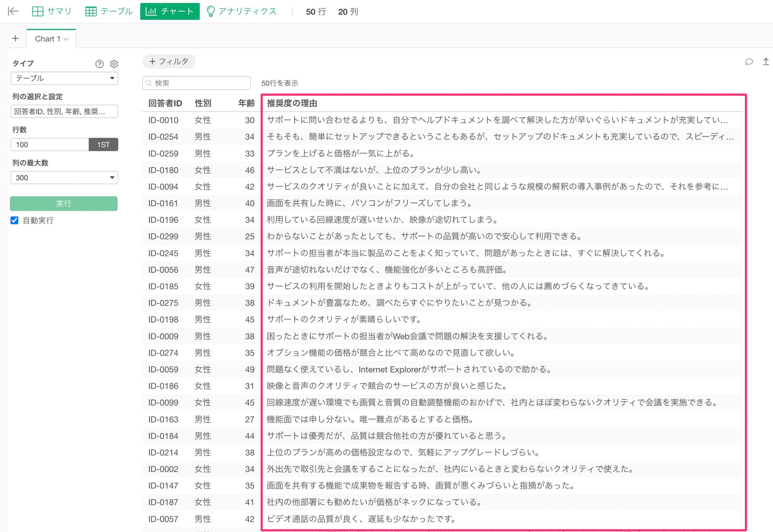Image resolution: width=773 pixels, height=532 pixels.
Task: Click the export upload arrow icon
Action: coord(766,62)
